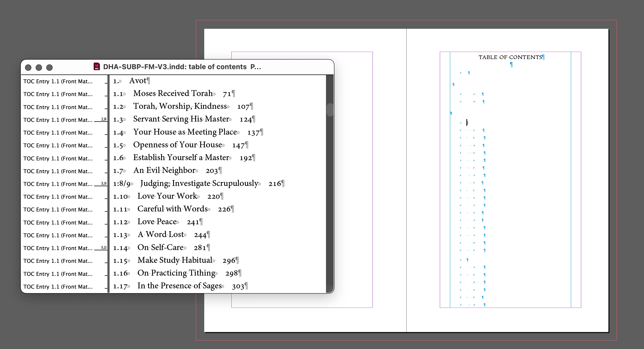Click the 'Judging; Investigate Scrupulously' entry
Image resolution: width=644 pixels, height=349 pixels.
click(x=199, y=184)
